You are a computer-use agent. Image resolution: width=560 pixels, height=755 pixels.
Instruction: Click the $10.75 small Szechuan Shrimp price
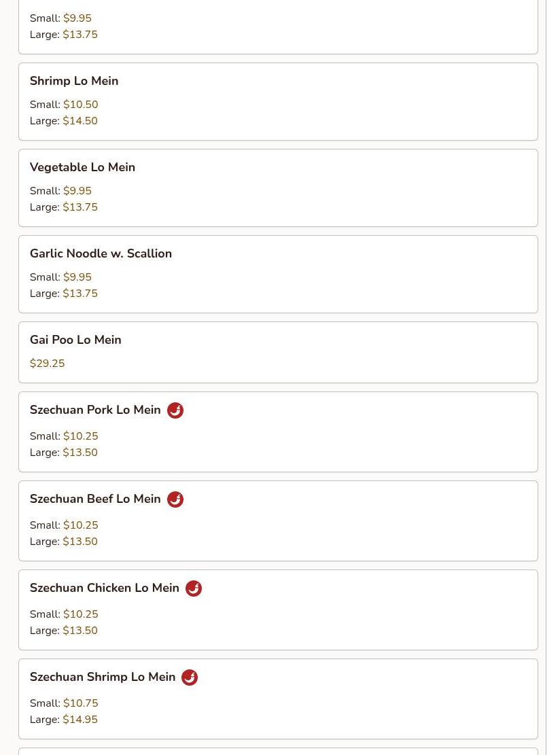tap(81, 703)
